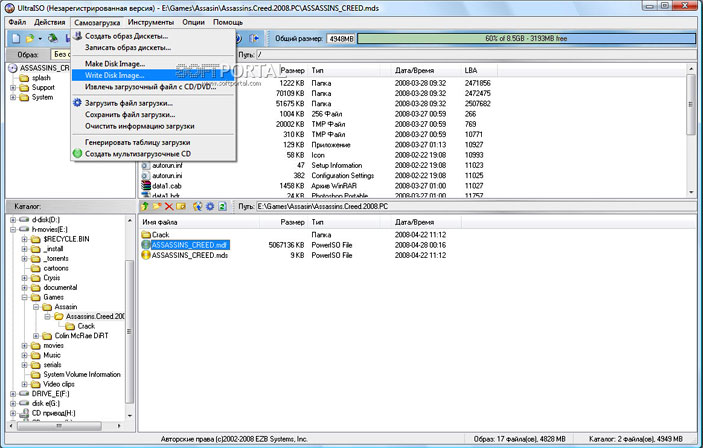The image size is (703, 448).
Task: Select the ASSASSINS_CREED.mds file icon
Action: 146,255
